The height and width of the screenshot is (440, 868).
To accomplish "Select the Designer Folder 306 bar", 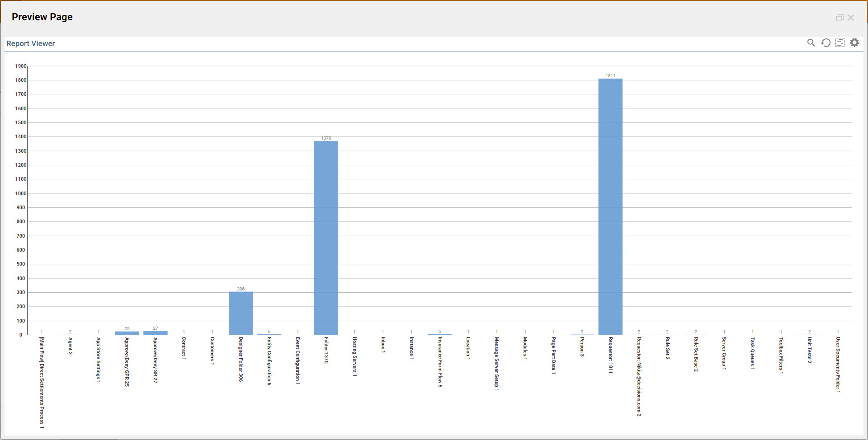I will (x=241, y=313).
